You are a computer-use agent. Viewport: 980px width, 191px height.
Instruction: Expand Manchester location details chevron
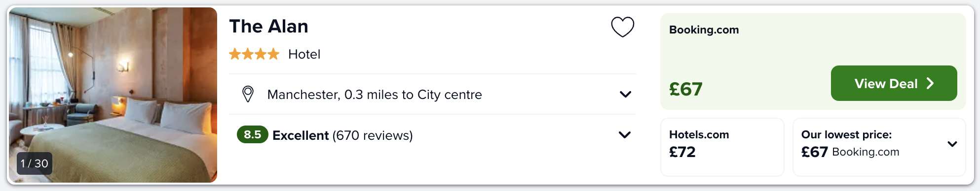coord(625,94)
